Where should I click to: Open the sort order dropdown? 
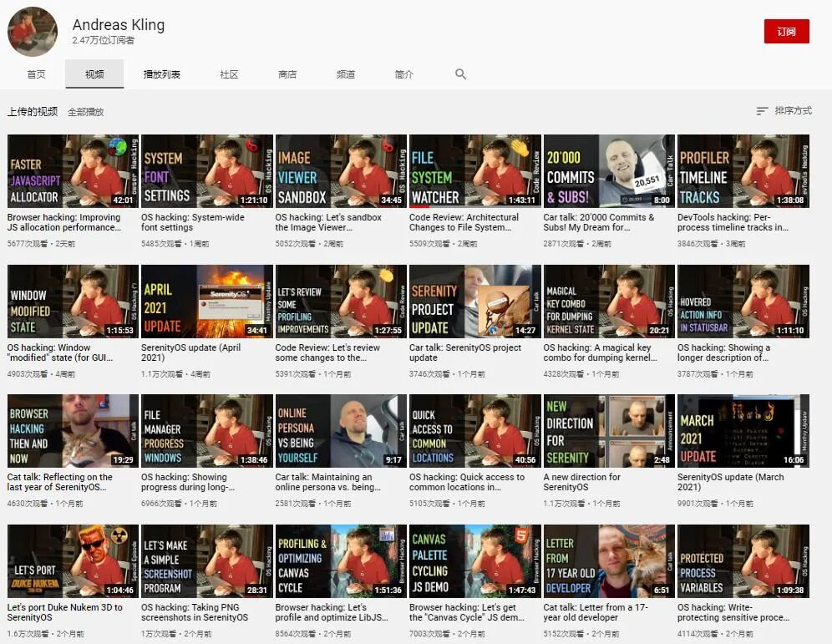784,111
